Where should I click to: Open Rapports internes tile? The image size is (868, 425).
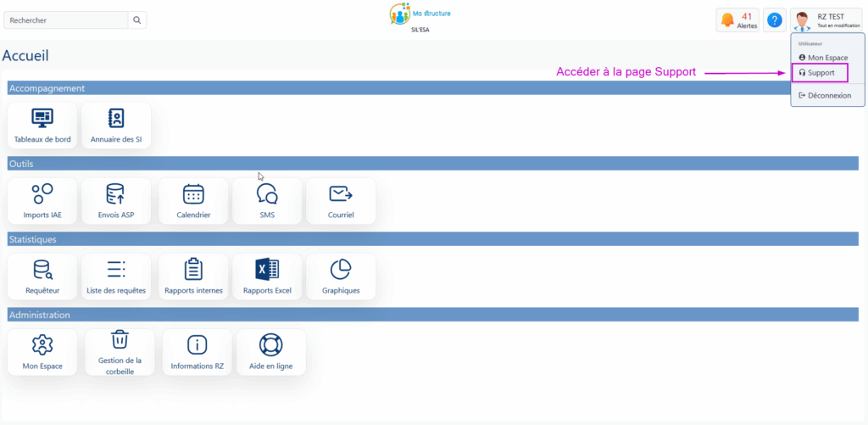click(193, 277)
